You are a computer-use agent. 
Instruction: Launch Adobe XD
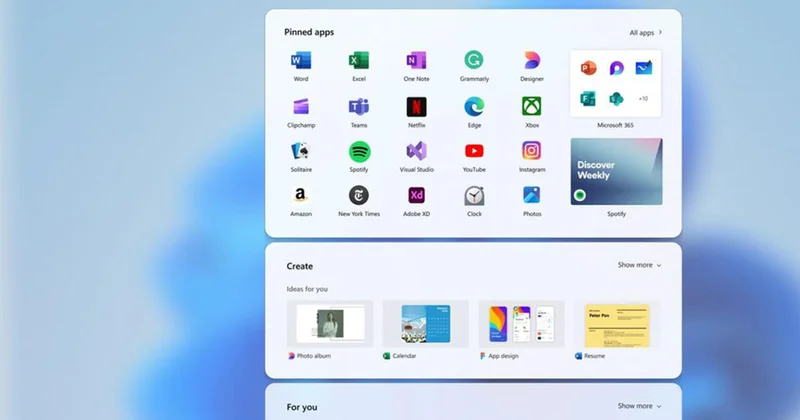(x=416, y=195)
